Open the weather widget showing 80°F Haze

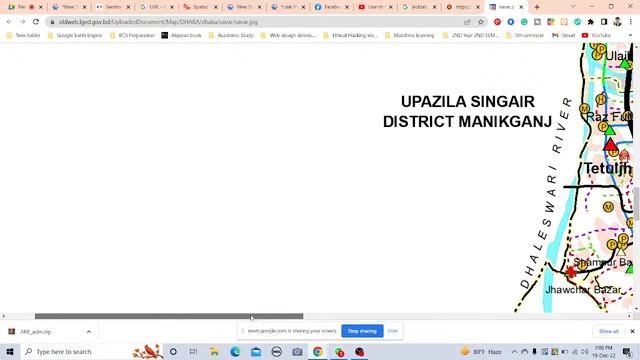(481, 351)
